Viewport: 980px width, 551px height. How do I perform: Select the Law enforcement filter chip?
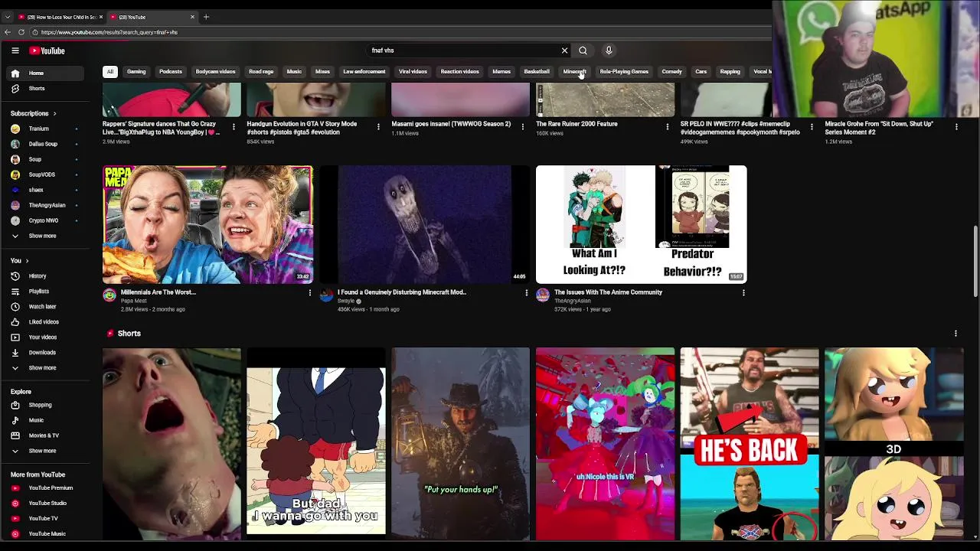click(x=364, y=72)
